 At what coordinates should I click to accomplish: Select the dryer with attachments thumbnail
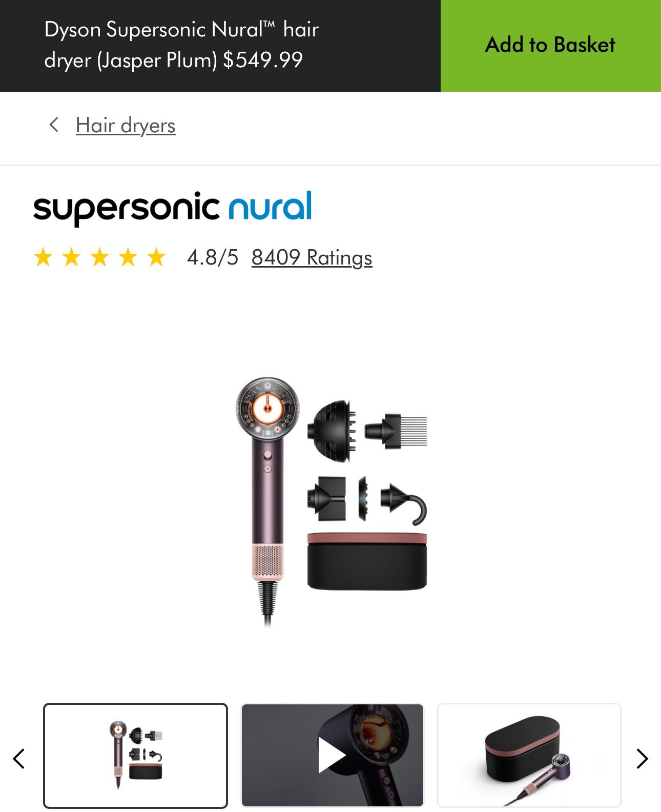tap(135, 756)
